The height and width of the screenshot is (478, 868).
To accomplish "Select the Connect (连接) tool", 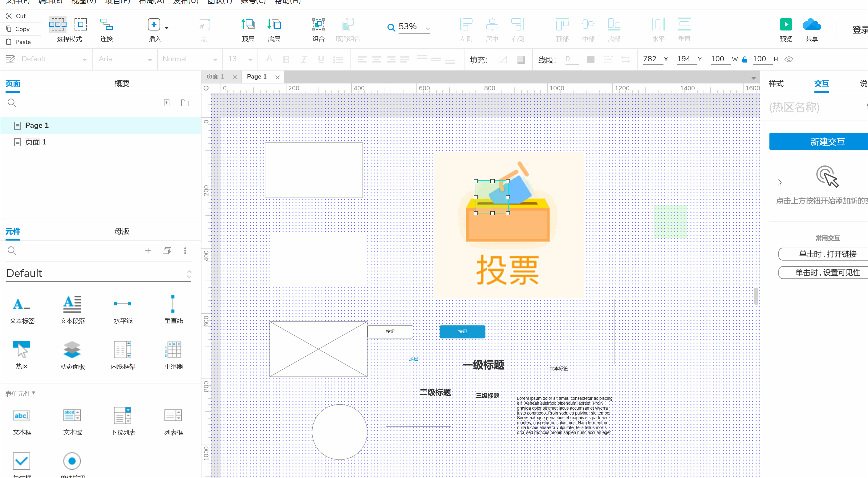I will [106, 25].
